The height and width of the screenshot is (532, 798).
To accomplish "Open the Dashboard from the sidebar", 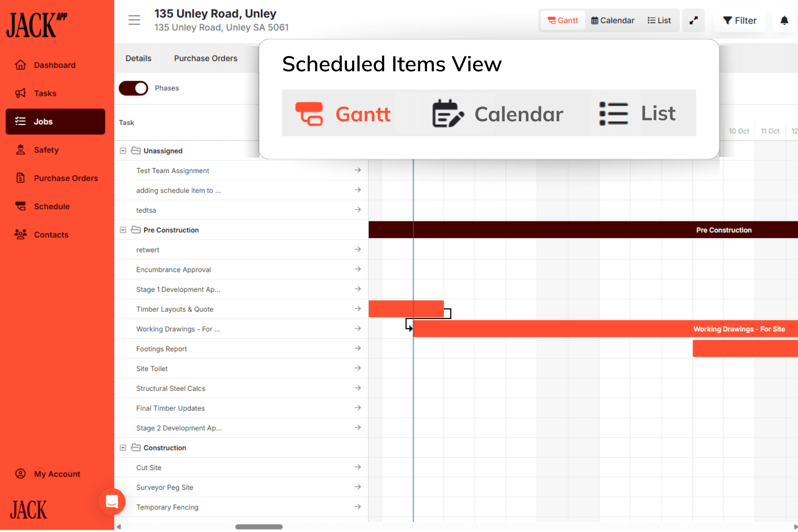I will (x=55, y=65).
